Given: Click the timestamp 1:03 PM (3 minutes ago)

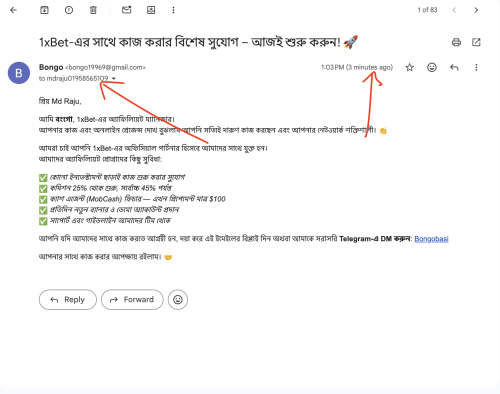Looking at the screenshot, I should [357, 67].
